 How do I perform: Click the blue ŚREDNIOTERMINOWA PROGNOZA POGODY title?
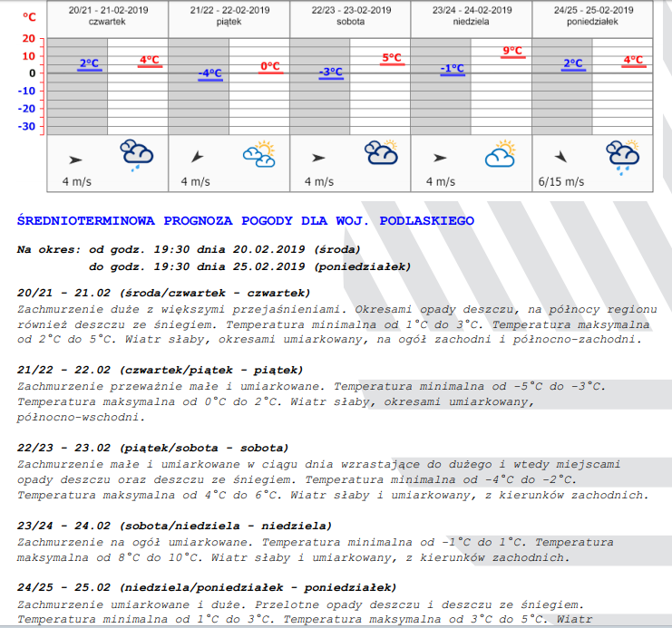[x=245, y=221]
